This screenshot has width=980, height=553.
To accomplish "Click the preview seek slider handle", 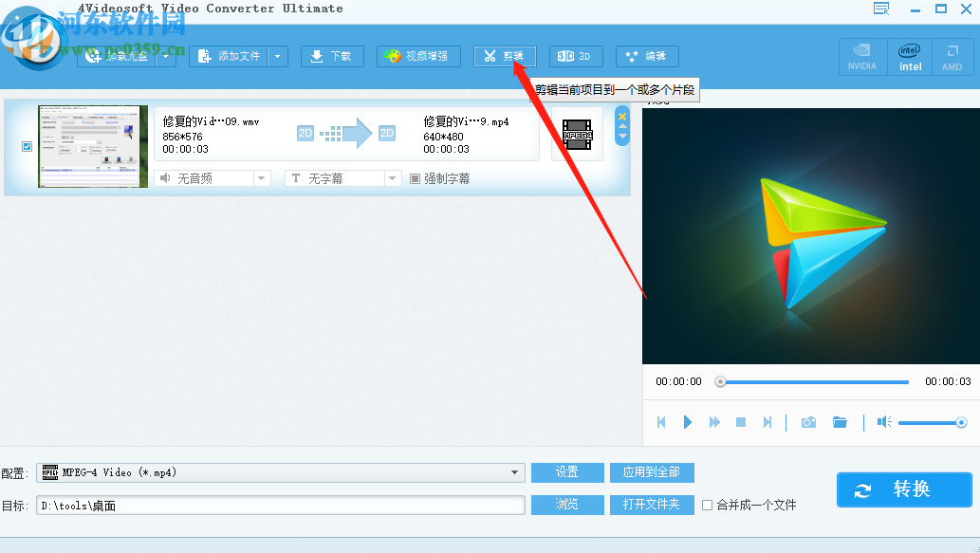I will (x=721, y=382).
